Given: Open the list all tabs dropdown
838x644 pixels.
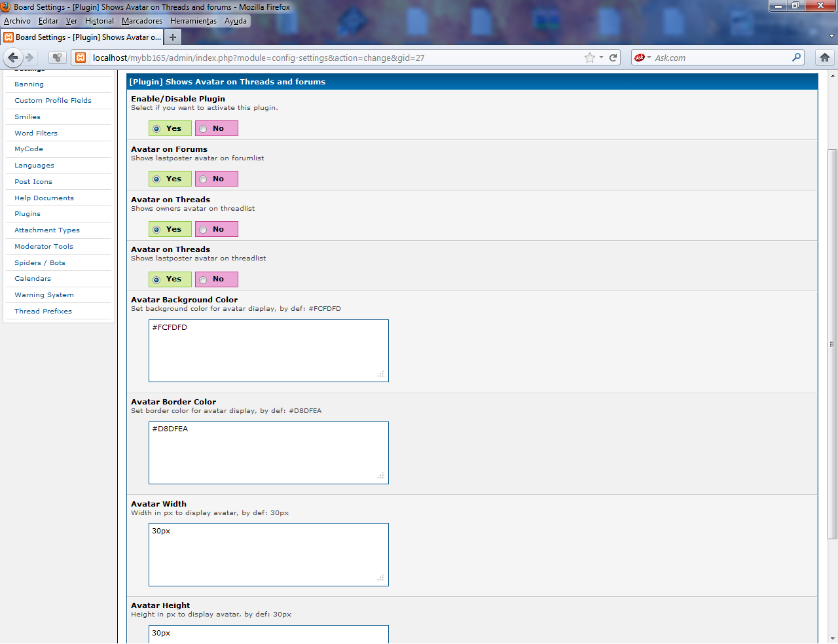Looking at the screenshot, I should tap(832, 37).
